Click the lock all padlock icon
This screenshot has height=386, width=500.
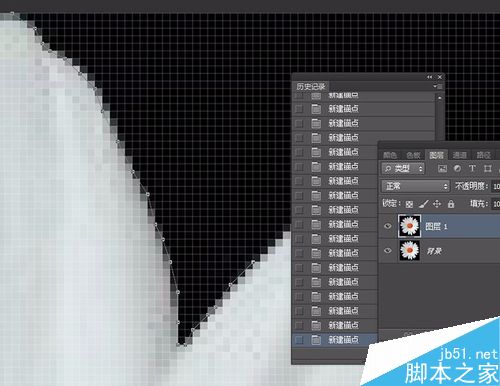(x=451, y=204)
